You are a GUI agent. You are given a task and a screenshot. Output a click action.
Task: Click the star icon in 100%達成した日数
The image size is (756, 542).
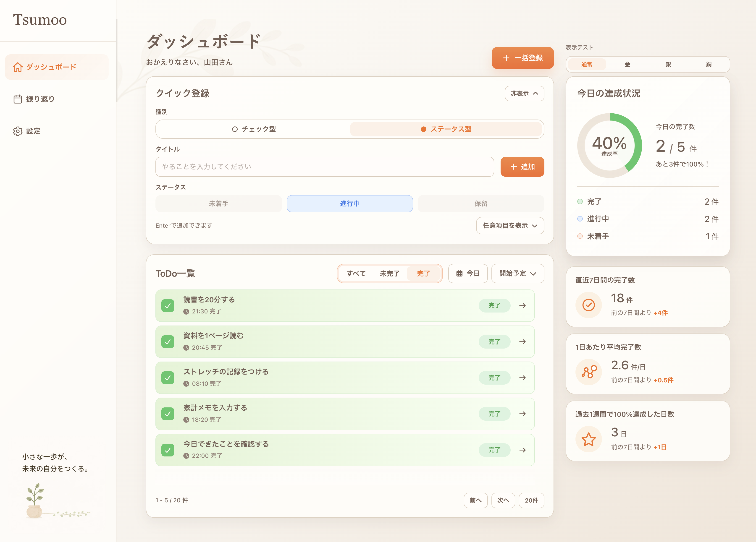tap(588, 439)
